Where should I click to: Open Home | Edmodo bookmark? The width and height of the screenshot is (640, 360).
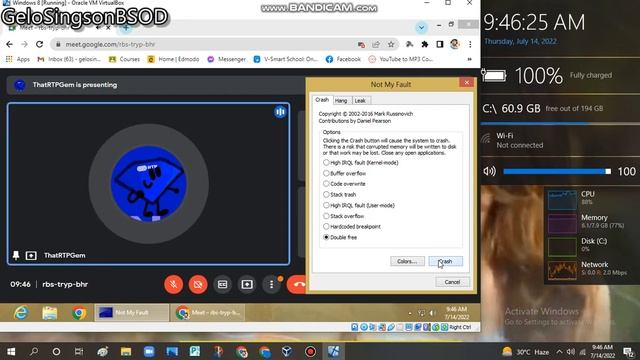173,59
